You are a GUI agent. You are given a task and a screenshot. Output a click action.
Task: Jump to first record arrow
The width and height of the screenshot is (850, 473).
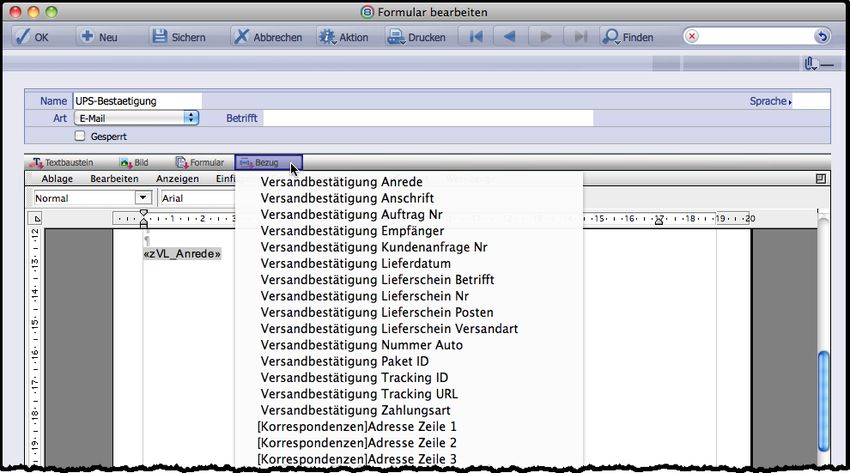pos(476,37)
